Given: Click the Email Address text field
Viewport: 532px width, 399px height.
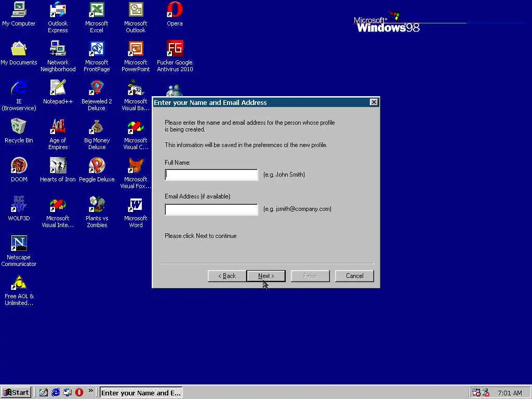Looking at the screenshot, I should coord(211,209).
